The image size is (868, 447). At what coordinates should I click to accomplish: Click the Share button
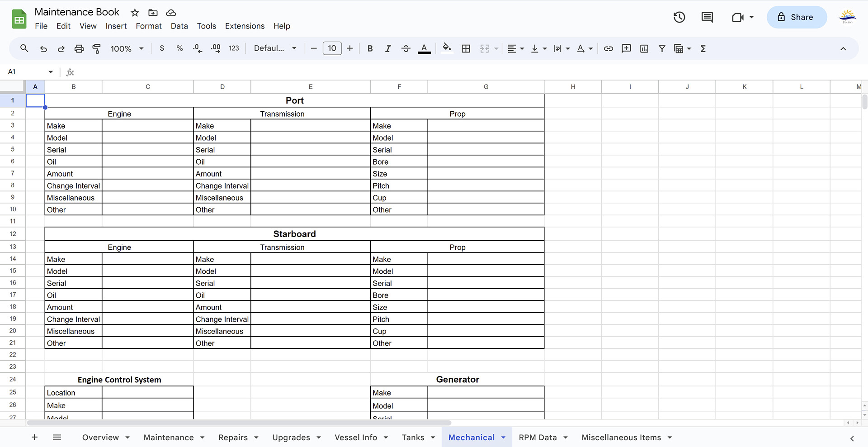(797, 17)
